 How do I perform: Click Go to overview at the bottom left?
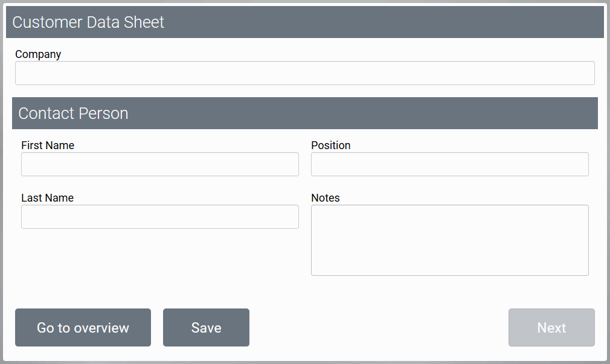(83, 328)
